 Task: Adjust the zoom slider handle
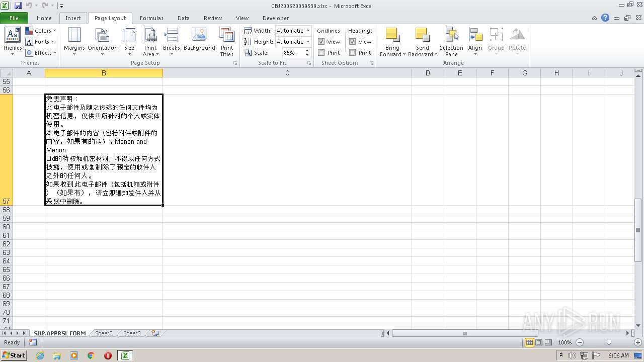(x=609, y=342)
